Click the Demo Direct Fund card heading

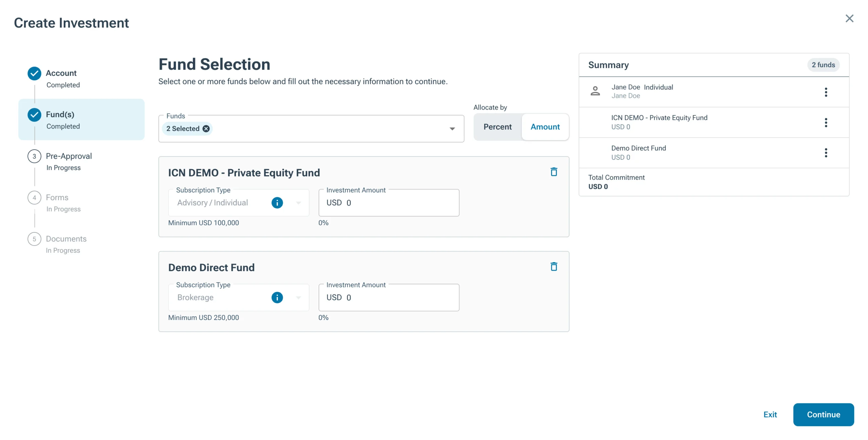coord(211,267)
